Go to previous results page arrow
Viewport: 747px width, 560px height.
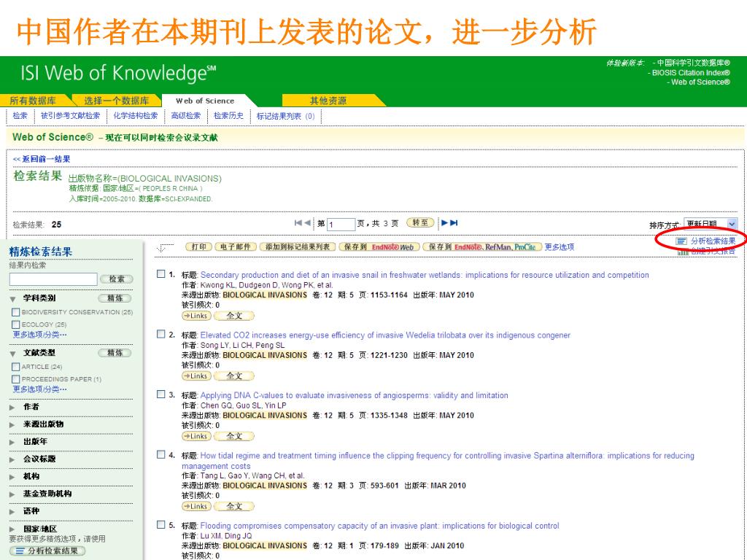tap(307, 223)
